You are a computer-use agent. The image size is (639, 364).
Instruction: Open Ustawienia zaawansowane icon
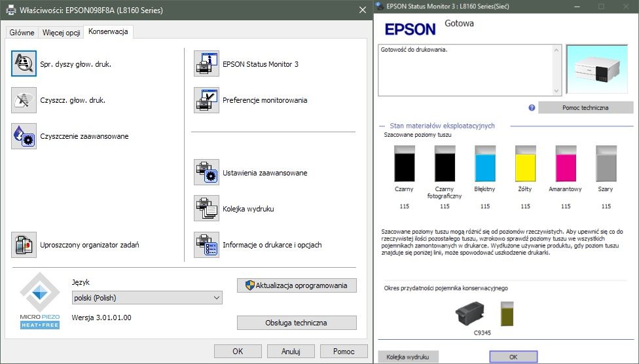coord(206,172)
